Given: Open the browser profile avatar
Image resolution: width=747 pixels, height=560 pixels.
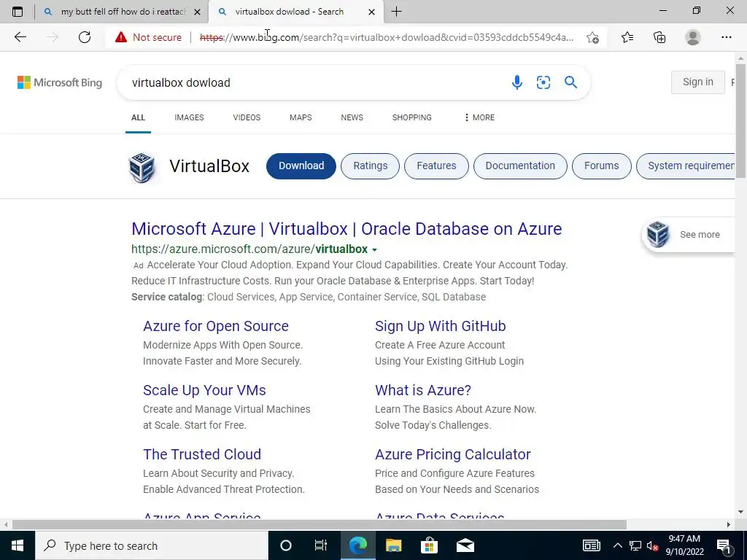Looking at the screenshot, I should 693,37.
